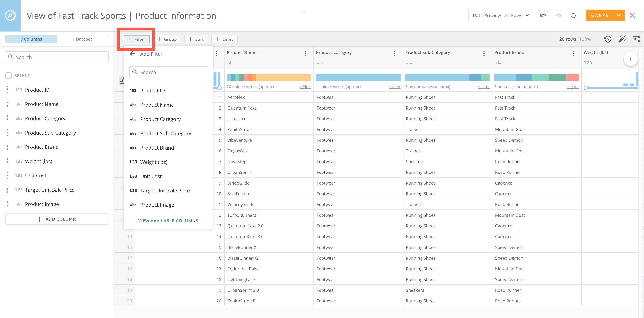The height and width of the screenshot is (318, 644).
Task: Click the round plus add column icon
Action: (630, 59)
